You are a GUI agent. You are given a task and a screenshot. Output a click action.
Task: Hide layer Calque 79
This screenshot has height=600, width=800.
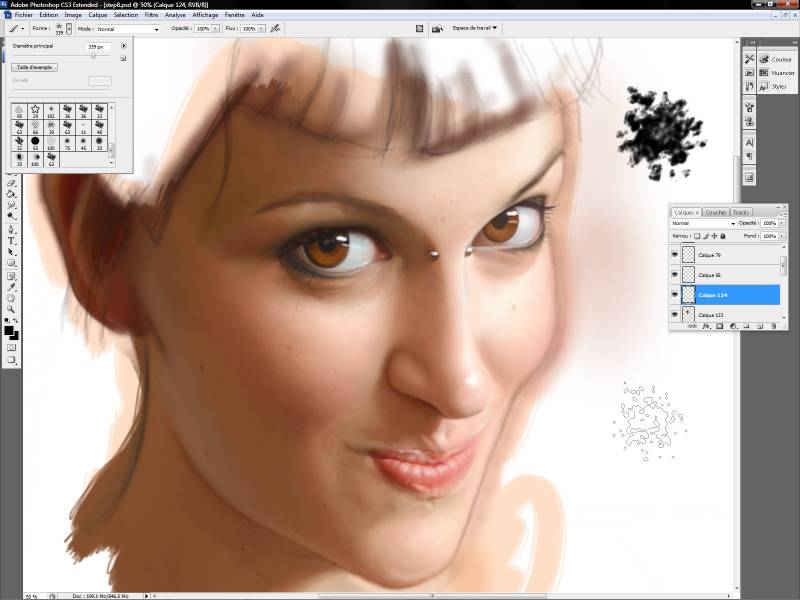tap(676, 256)
